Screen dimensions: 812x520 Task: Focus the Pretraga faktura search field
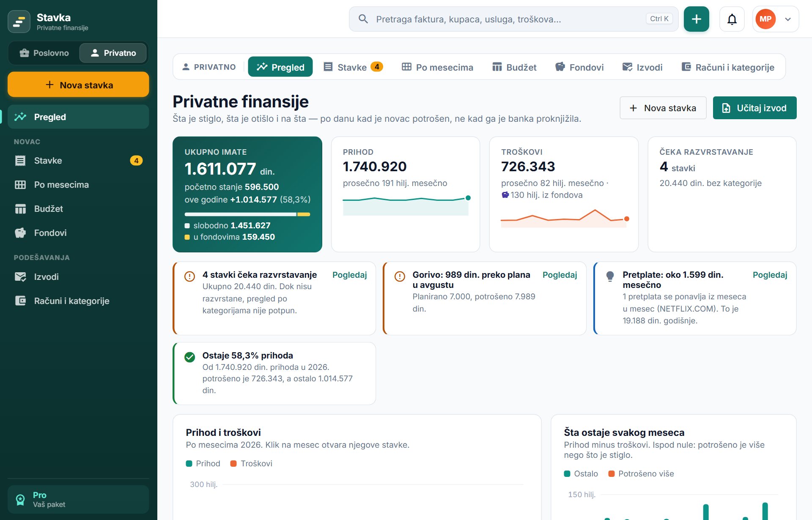pyautogui.click(x=513, y=19)
